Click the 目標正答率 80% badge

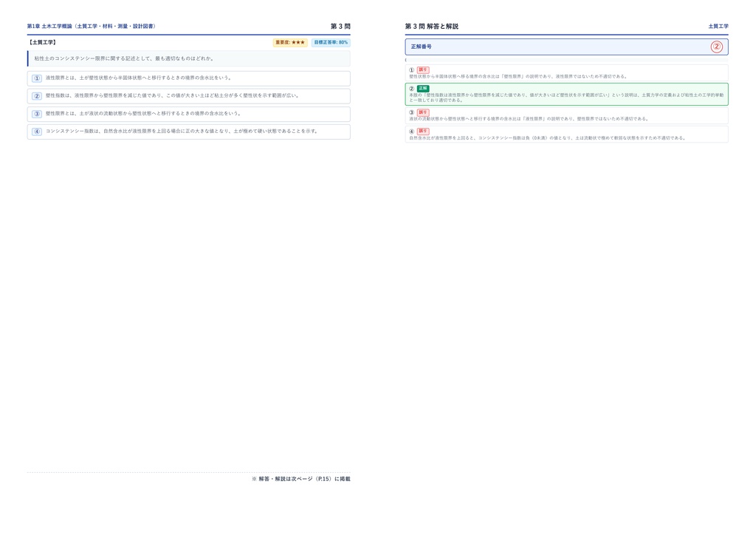[x=331, y=42]
